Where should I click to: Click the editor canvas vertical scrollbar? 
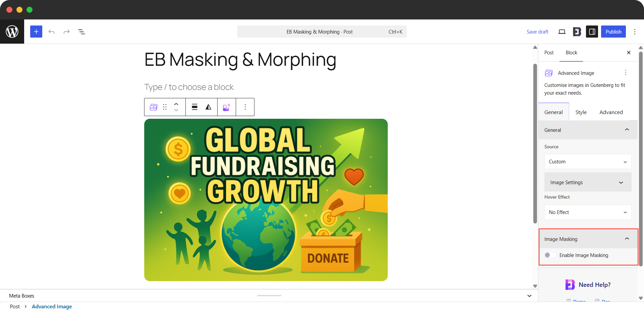(535, 144)
